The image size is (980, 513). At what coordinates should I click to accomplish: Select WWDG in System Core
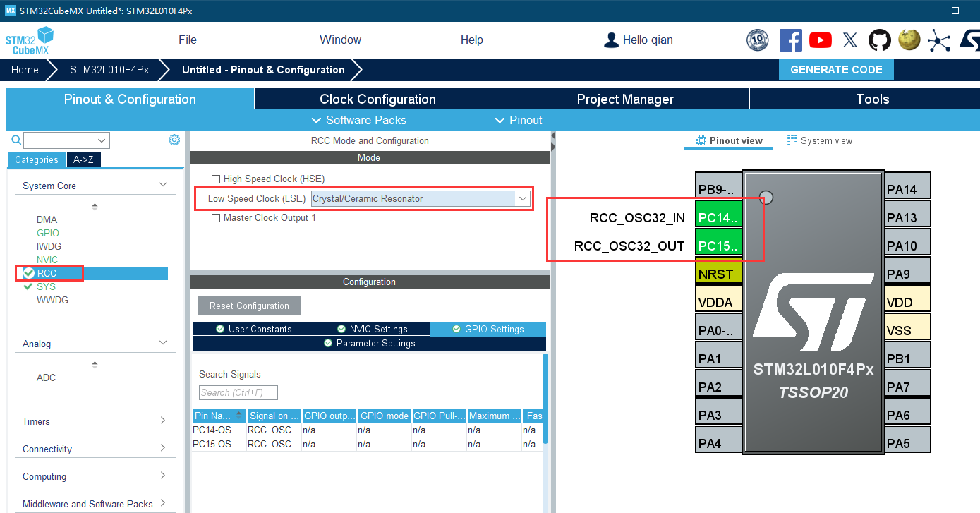pyautogui.click(x=52, y=300)
